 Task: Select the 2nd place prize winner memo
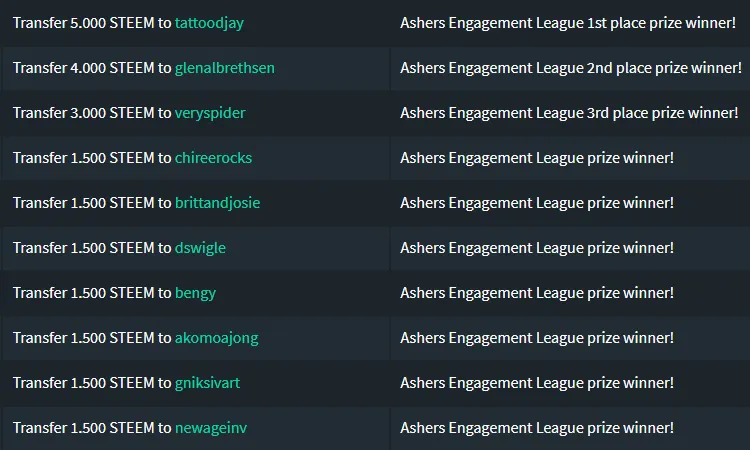(x=570, y=68)
